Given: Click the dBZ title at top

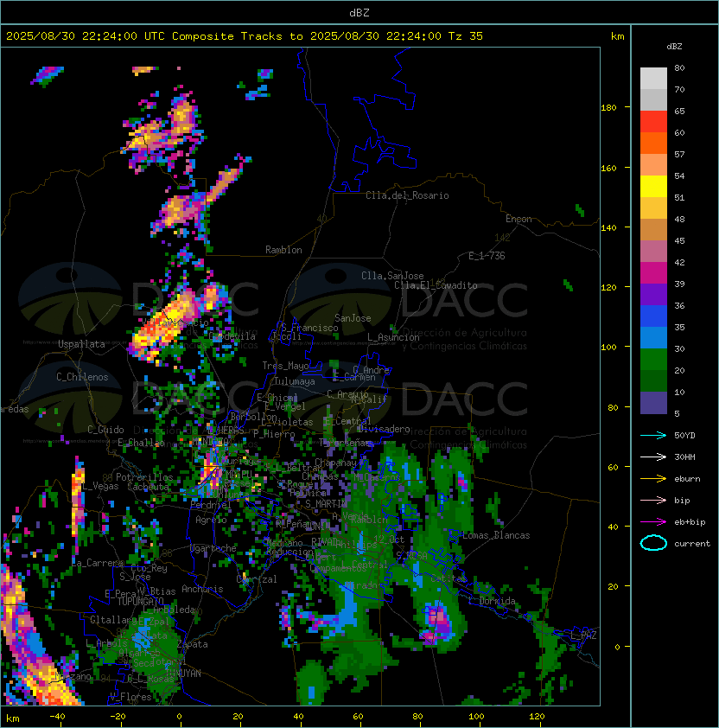Looking at the screenshot, I should tap(359, 12).
